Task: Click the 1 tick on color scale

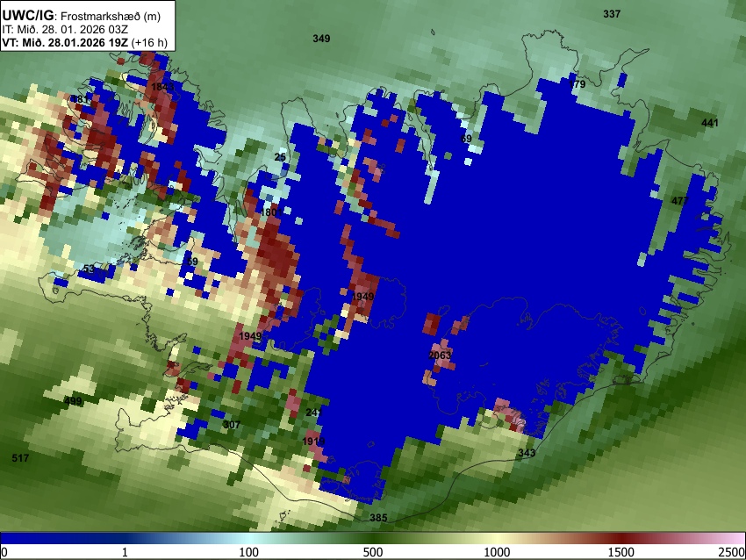Action: pyautogui.click(x=125, y=552)
